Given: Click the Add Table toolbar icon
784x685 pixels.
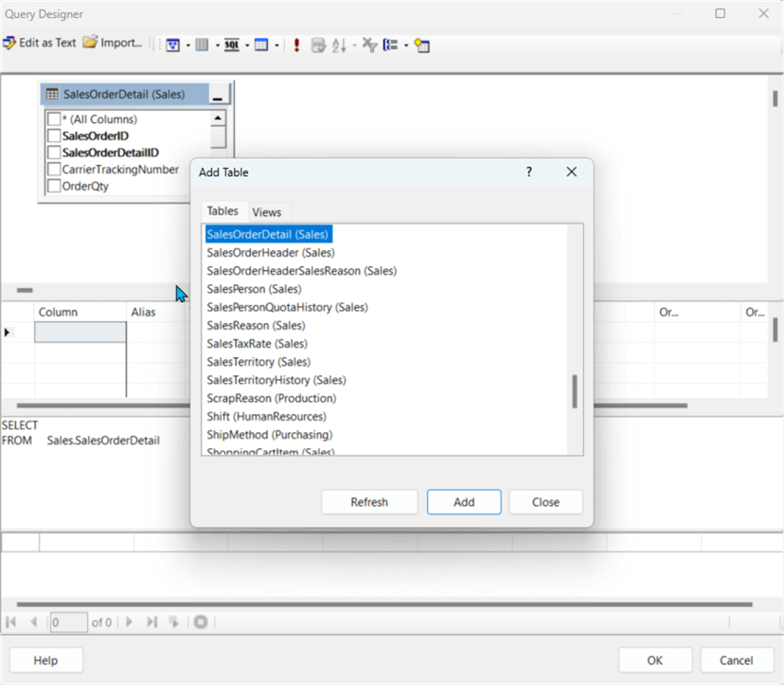Looking at the screenshot, I should [422, 45].
